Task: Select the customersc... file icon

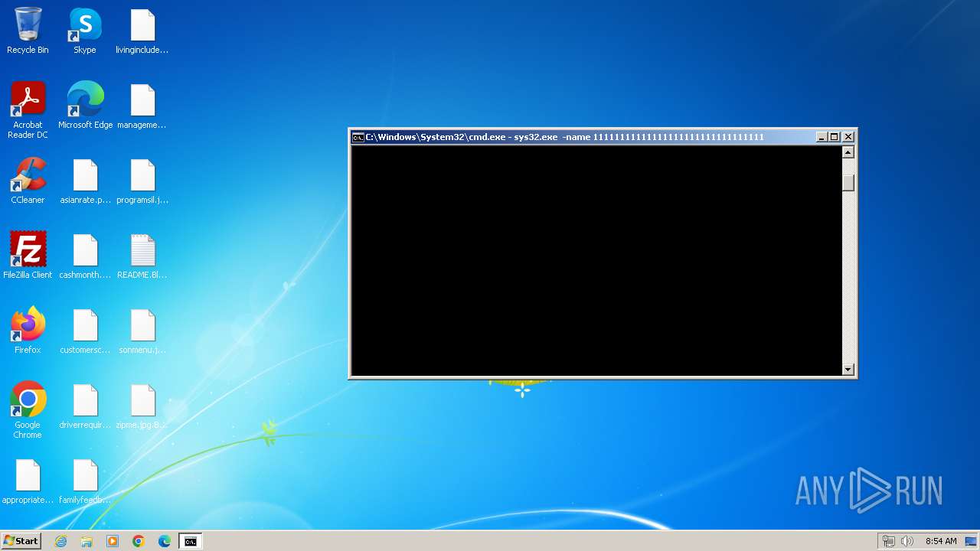Action: pyautogui.click(x=85, y=331)
